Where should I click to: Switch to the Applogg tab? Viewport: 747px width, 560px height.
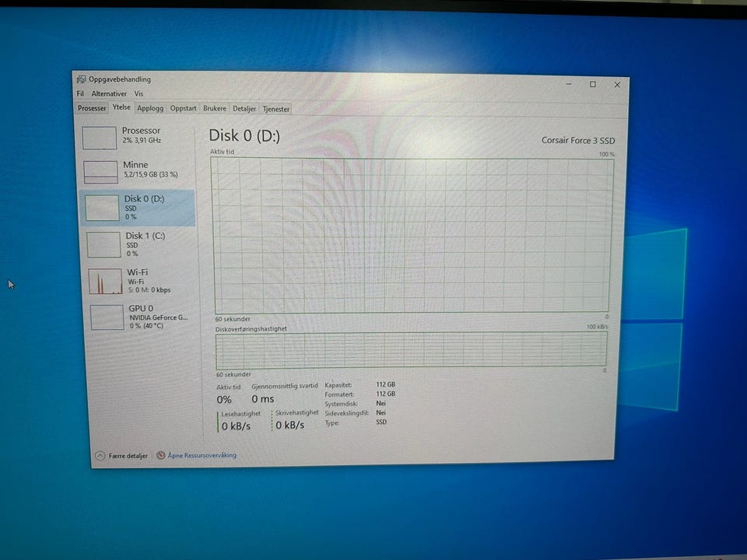150,109
